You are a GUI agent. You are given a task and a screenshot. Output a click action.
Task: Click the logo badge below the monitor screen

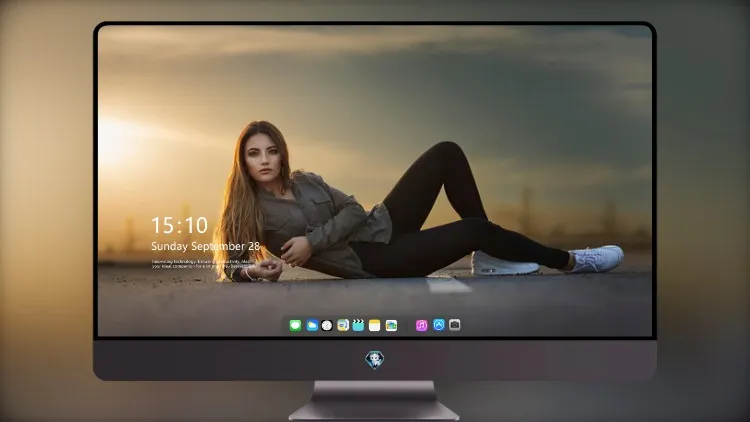(x=375, y=360)
